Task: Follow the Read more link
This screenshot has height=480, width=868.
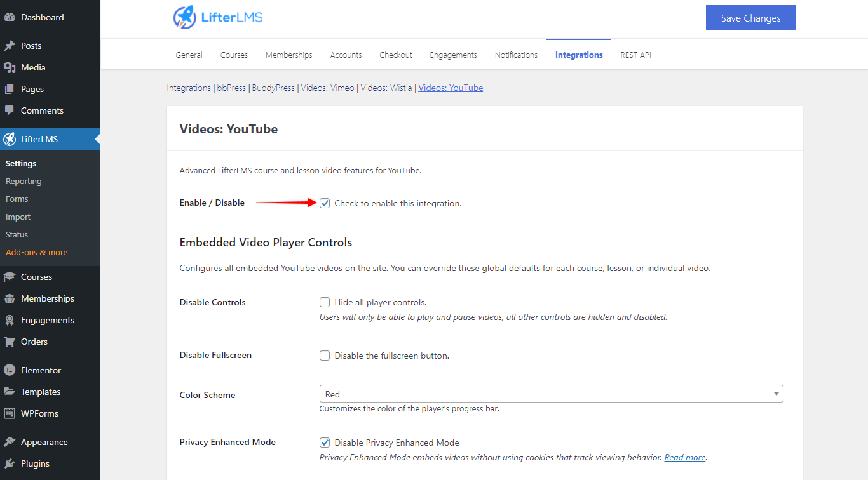Action: coord(685,457)
